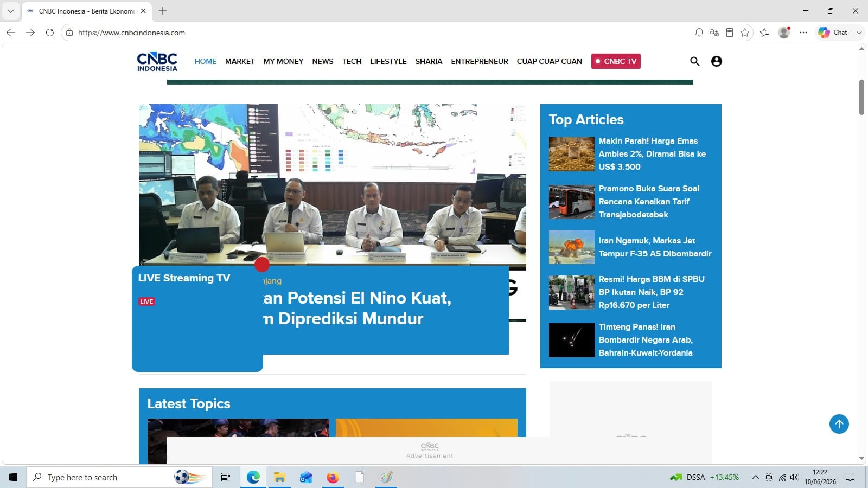This screenshot has height=488, width=868.
Task: Open the gold price article thumbnail
Action: [571, 154]
